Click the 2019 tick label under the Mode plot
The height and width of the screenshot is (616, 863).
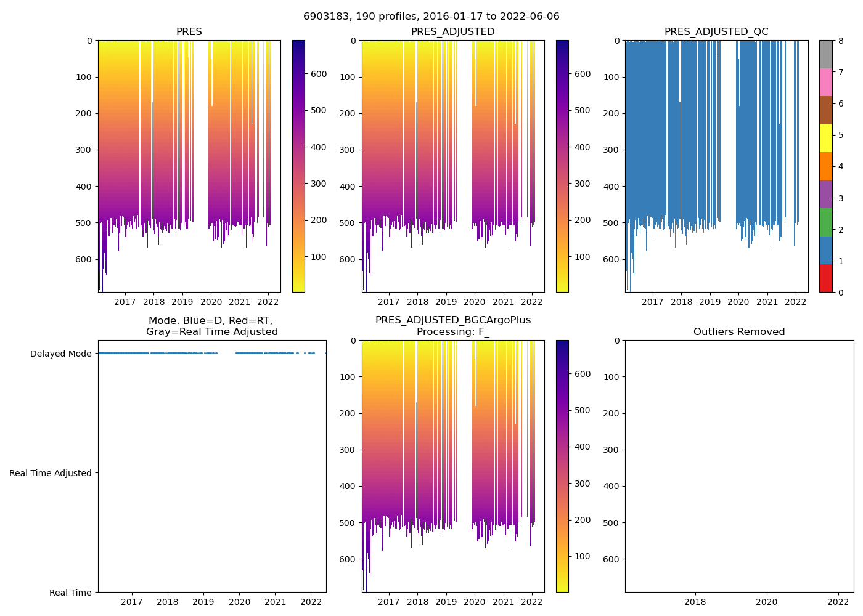(x=203, y=602)
